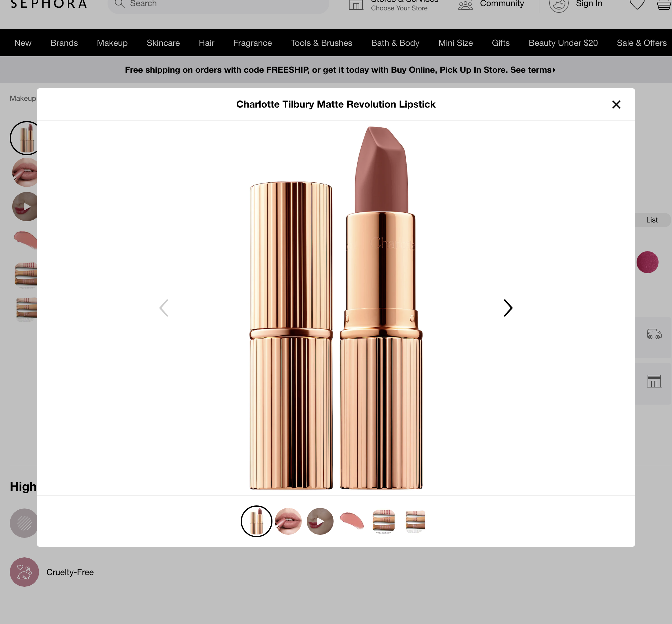Click the Stores & Services store icon

356,5
